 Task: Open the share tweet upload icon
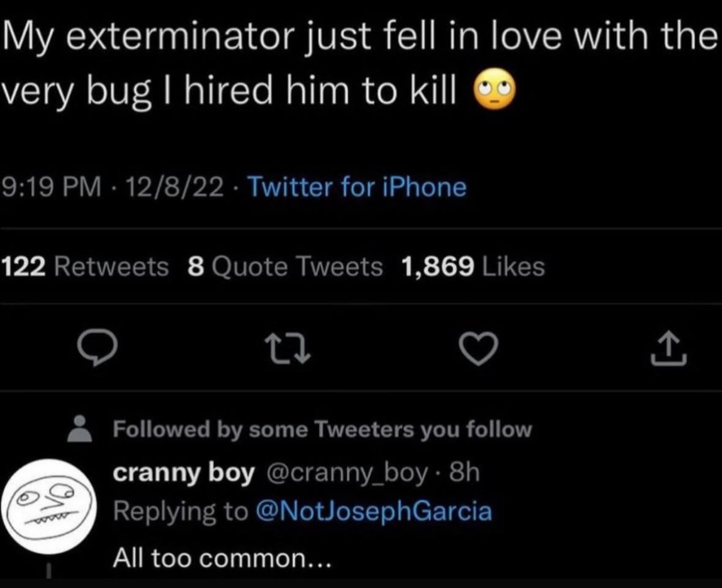click(x=669, y=351)
